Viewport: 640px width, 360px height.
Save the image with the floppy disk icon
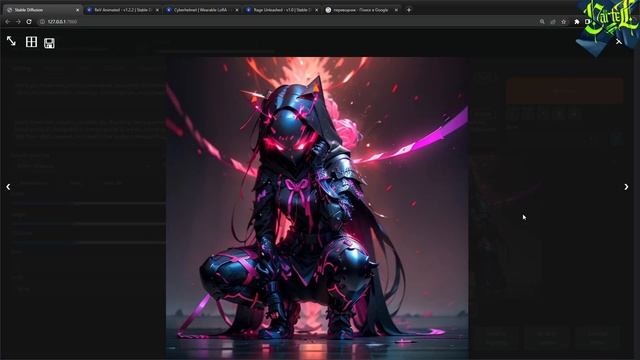49,43
